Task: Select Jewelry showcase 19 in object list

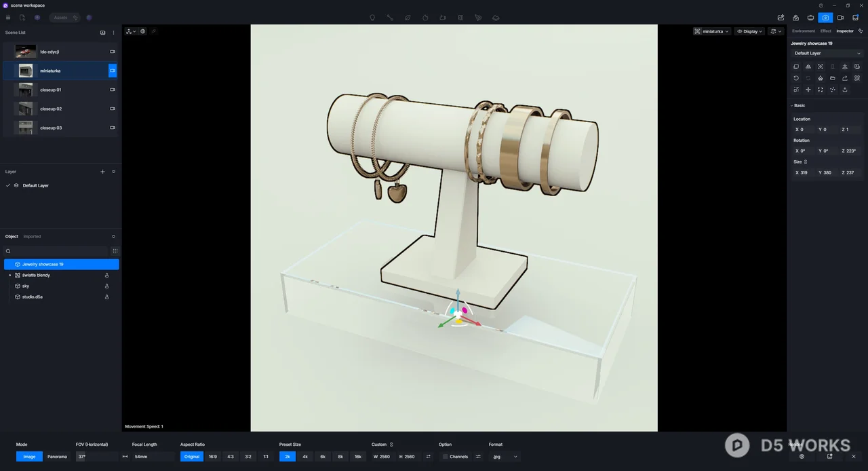Action: click(62, 264)
